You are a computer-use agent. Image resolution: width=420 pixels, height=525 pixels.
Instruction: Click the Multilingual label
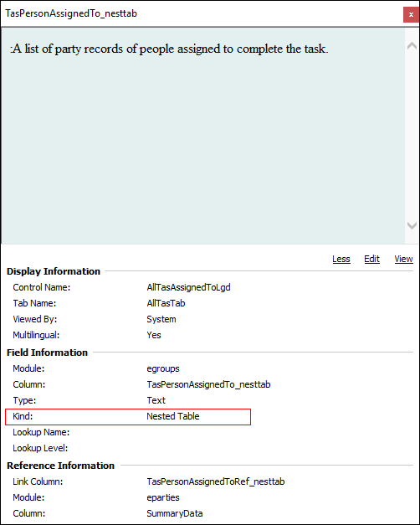point(36,335)
